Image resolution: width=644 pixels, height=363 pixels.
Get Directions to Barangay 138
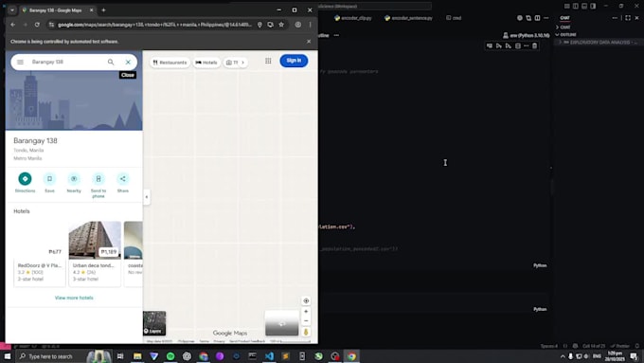25,182
